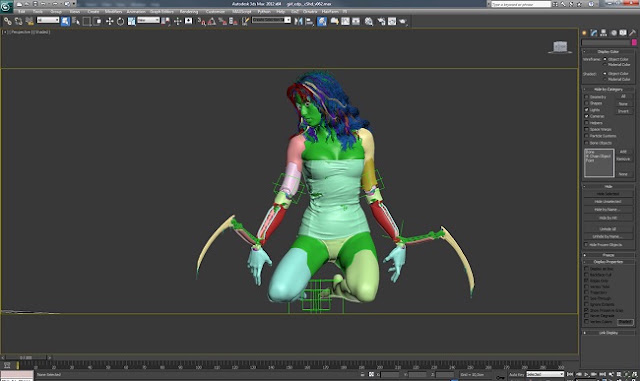The height and width of the screenshot is (381, 640).
Task: Click the pink object color swatch
Action: click(x=634, y=42)
